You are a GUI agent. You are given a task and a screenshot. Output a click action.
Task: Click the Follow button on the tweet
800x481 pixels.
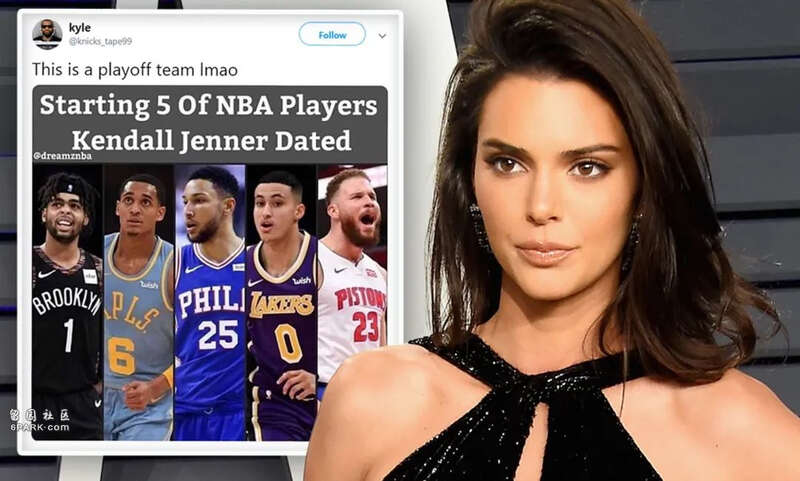[x=332, y=35]
